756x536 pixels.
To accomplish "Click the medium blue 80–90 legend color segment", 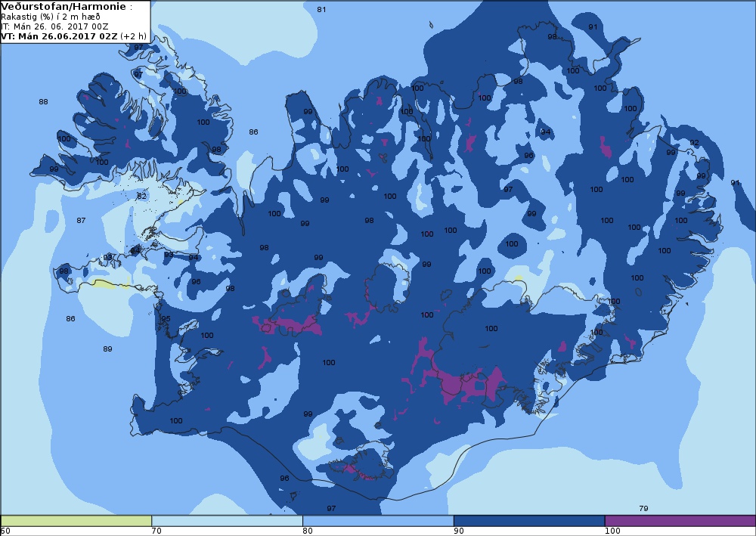I will coord(378,521).
